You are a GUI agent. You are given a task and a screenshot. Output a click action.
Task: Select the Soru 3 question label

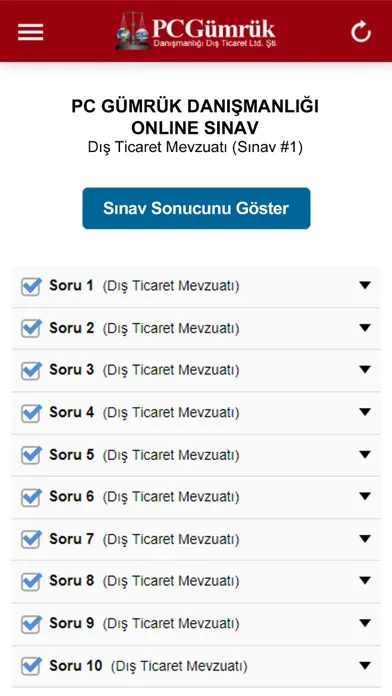click(71, 370)
